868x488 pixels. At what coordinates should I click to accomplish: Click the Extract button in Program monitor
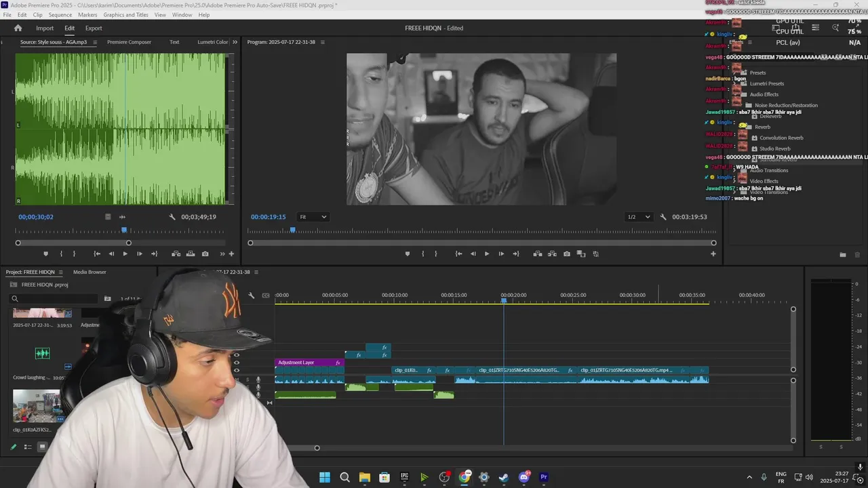coord(551,253)
